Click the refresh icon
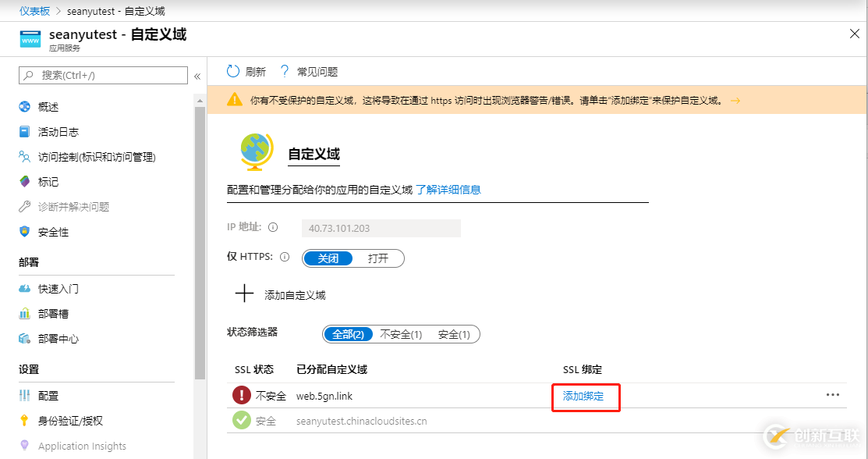Viewport: 868px width, 459px height. point(232,72)
